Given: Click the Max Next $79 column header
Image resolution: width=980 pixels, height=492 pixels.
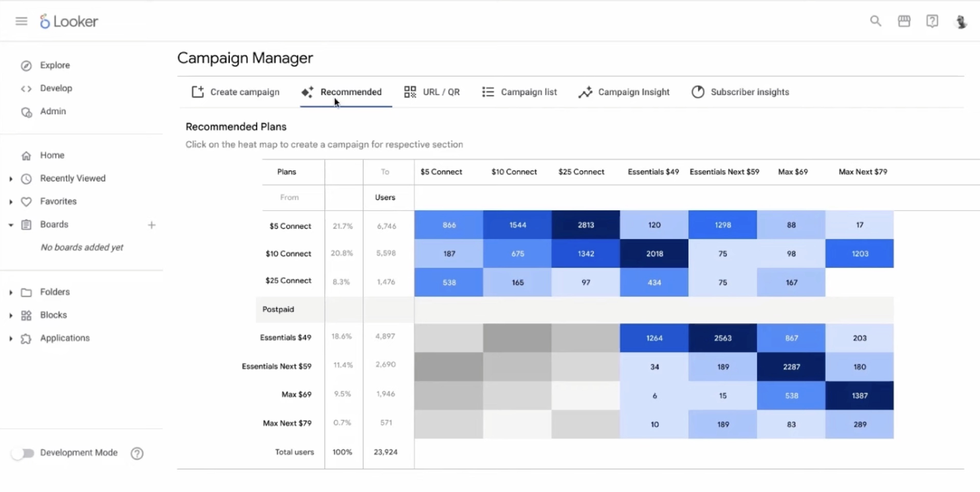Looking at the screenshot, I should (x=863, y=172).
